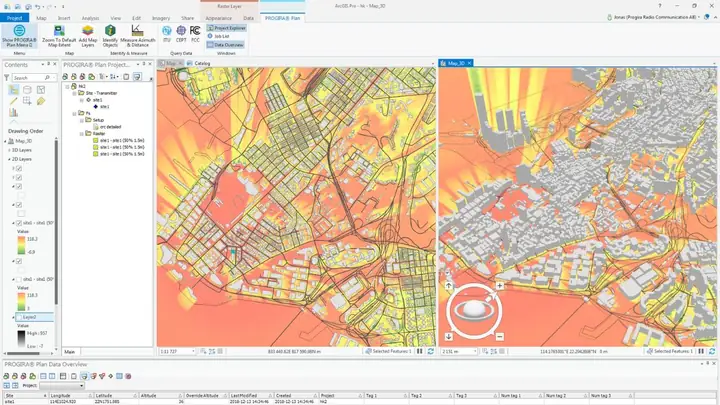This screenshot has height=405, width=720.
Task: Activate Measure Azimuth & Distance tool
Action: pyautogui.click(x=137, y=36)
